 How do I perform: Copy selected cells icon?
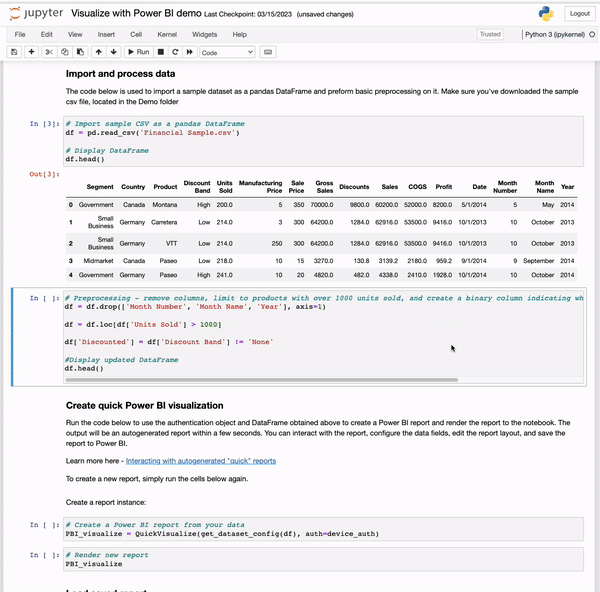[x=65, y=52]
